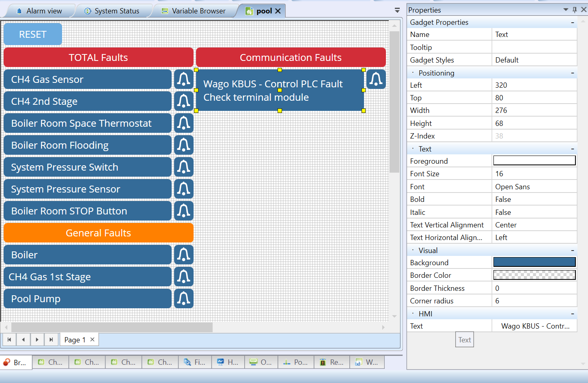Click the canvas vertical scrollbar thumb
588x383 pixels.
[x=394, y=102]
